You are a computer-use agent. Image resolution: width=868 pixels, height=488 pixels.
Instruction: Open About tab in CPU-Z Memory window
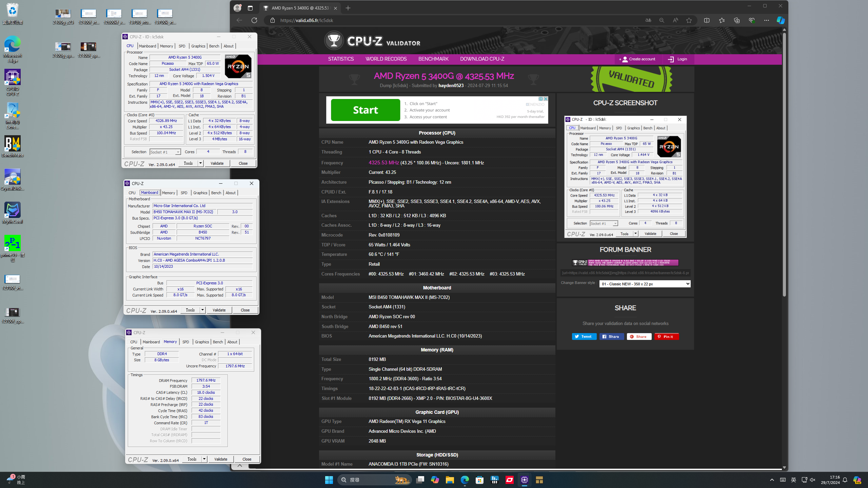pos(232,342)
